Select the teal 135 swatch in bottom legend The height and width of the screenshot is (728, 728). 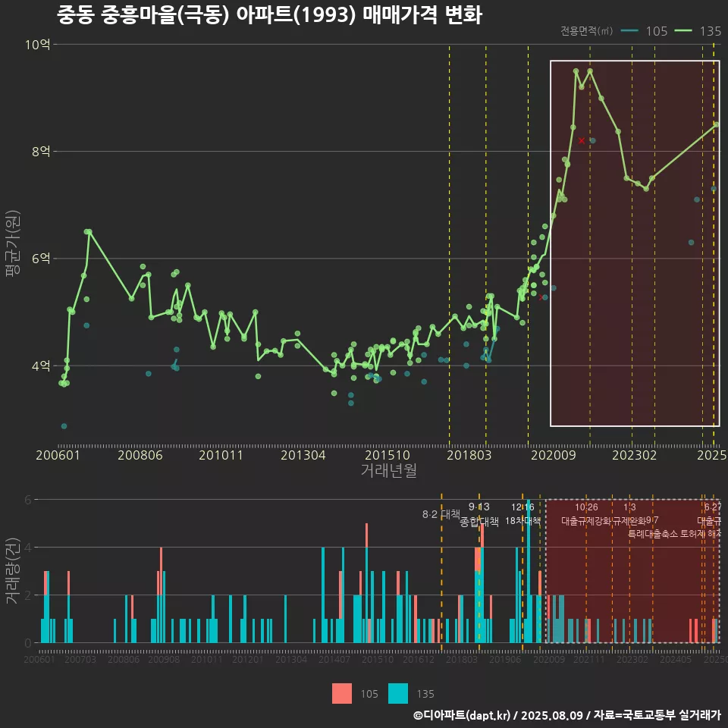click(398, 694)
